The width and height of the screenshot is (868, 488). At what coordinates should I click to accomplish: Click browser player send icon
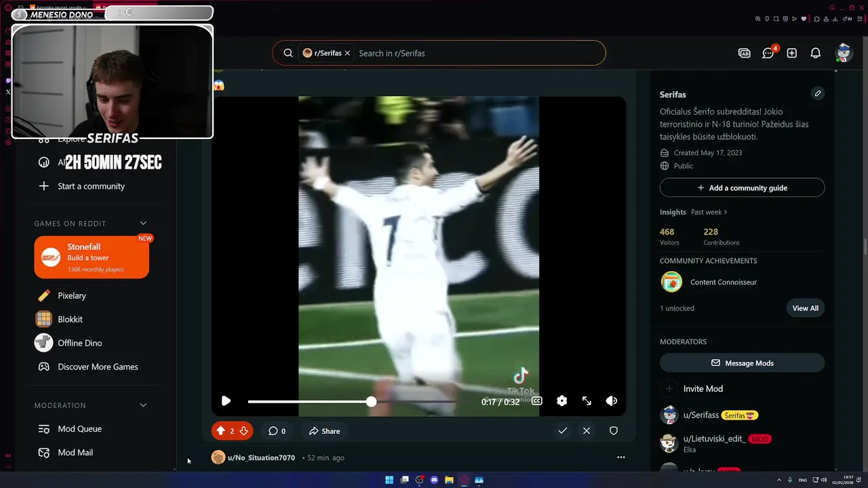click(795, 19)
